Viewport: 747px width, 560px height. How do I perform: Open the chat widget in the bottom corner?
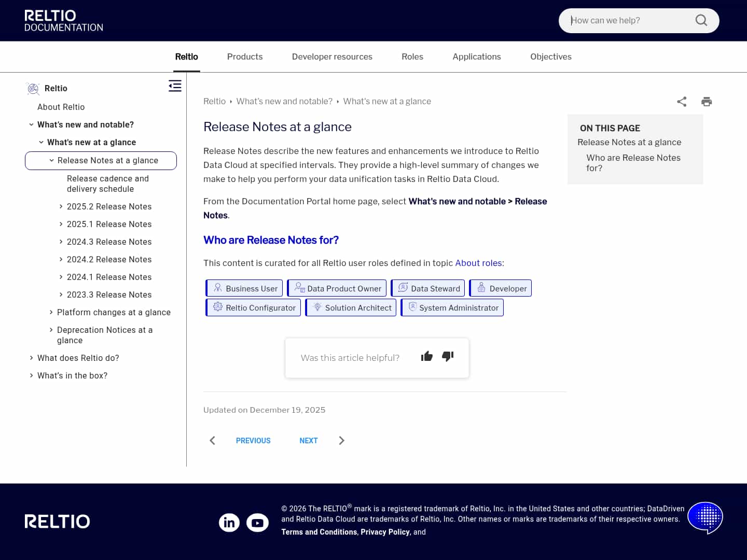705,517
